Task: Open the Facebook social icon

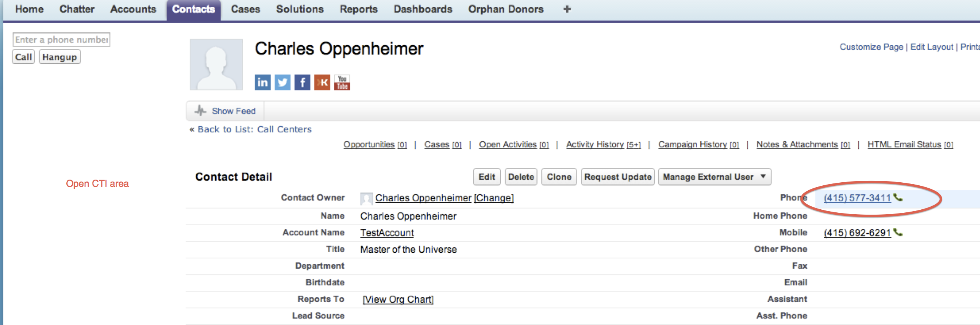Action: click(x=302, y=83)
